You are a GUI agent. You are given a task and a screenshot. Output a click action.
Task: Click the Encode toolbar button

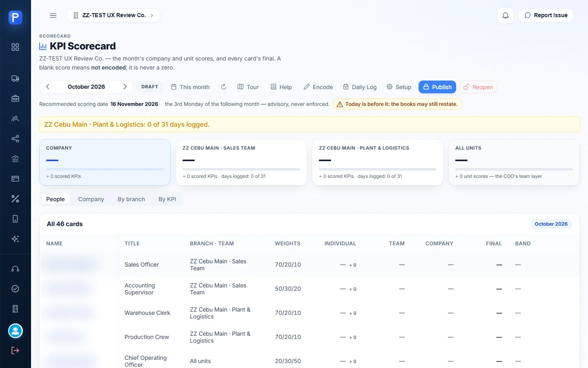318,87
